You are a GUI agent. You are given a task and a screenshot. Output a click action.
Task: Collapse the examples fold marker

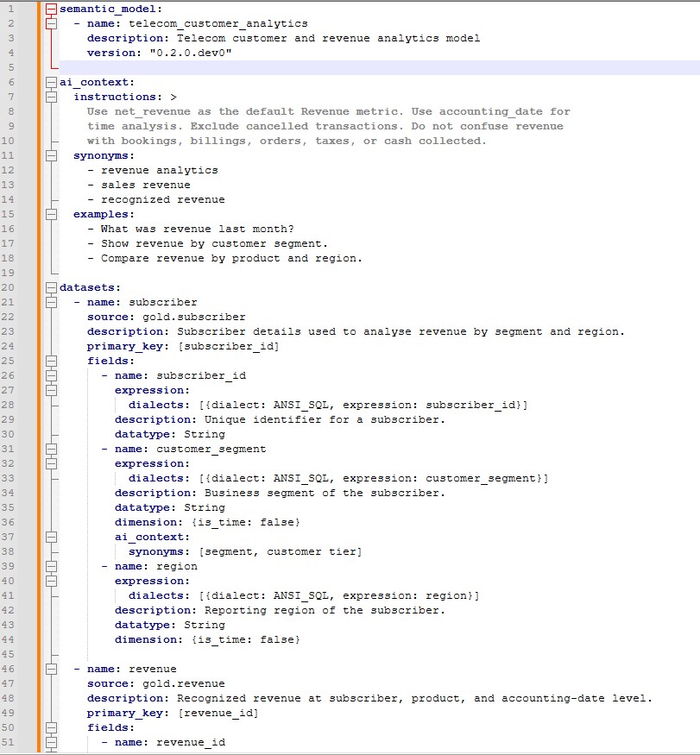(x=51, y=214)
